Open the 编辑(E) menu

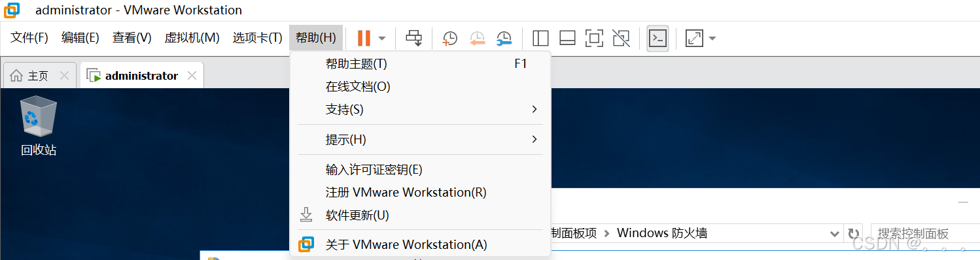pyautogui.click(x=80, y=38)
